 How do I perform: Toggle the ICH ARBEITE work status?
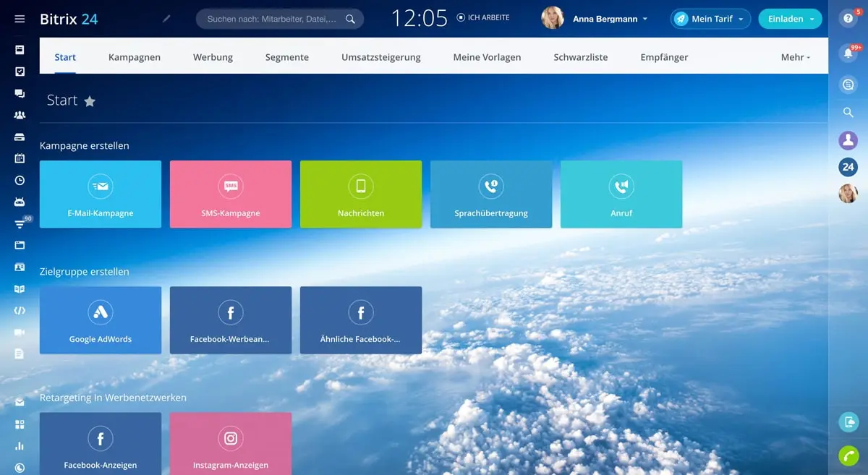click(483, 17)
